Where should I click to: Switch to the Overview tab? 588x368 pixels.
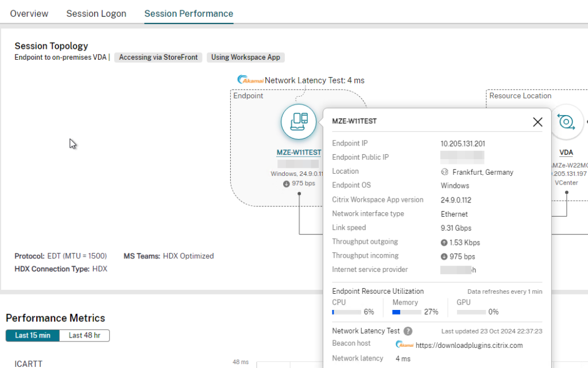click(29, 13)
